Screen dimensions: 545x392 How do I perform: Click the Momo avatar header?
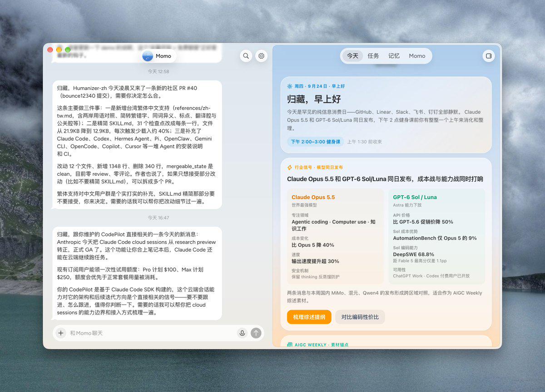pyautogui.click(x=157, y=56)
